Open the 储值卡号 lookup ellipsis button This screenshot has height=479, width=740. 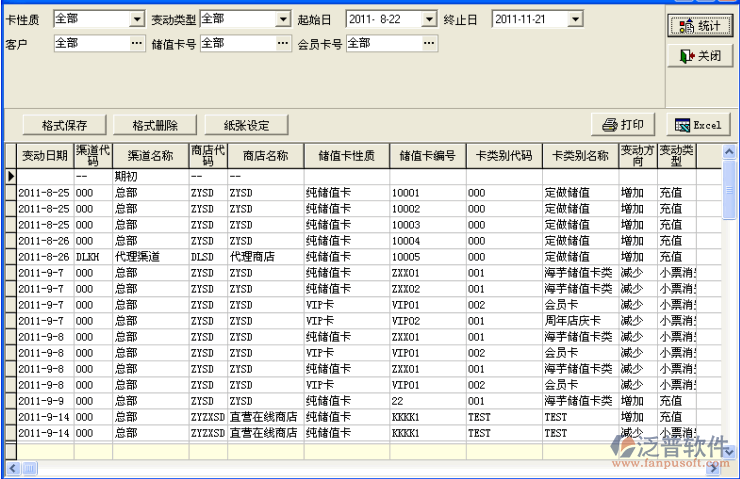pos(285,43)
